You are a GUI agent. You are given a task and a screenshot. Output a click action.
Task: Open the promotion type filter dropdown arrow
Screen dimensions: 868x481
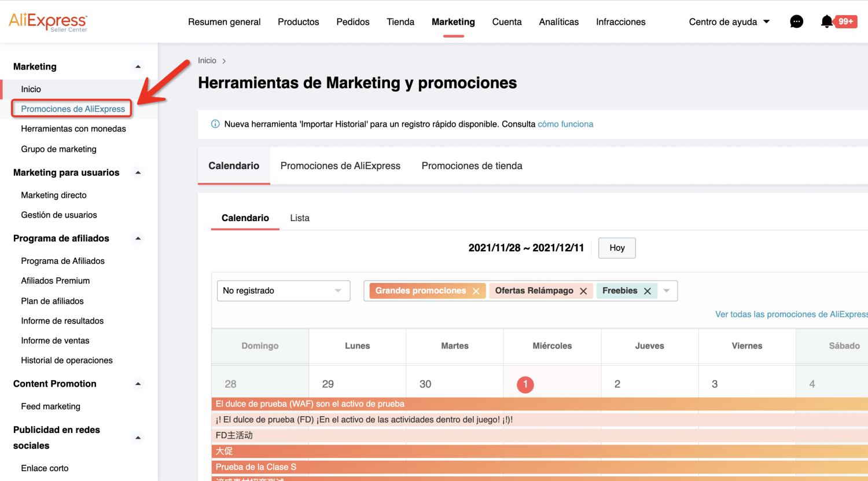tap(667, 291)
